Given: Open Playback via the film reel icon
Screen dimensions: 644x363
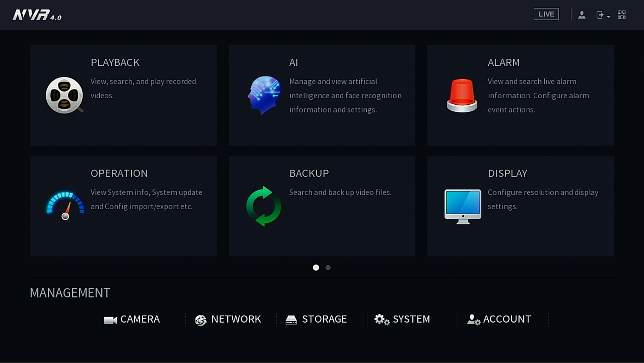Looking at the screenshot, I should click(64, 95).
